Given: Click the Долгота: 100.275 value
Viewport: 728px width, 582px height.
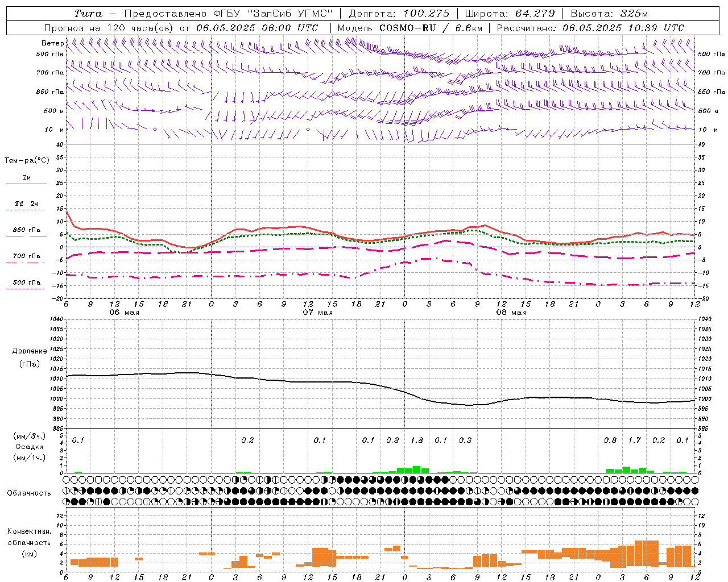Looking at the screenshot, I should pos(399,14).
